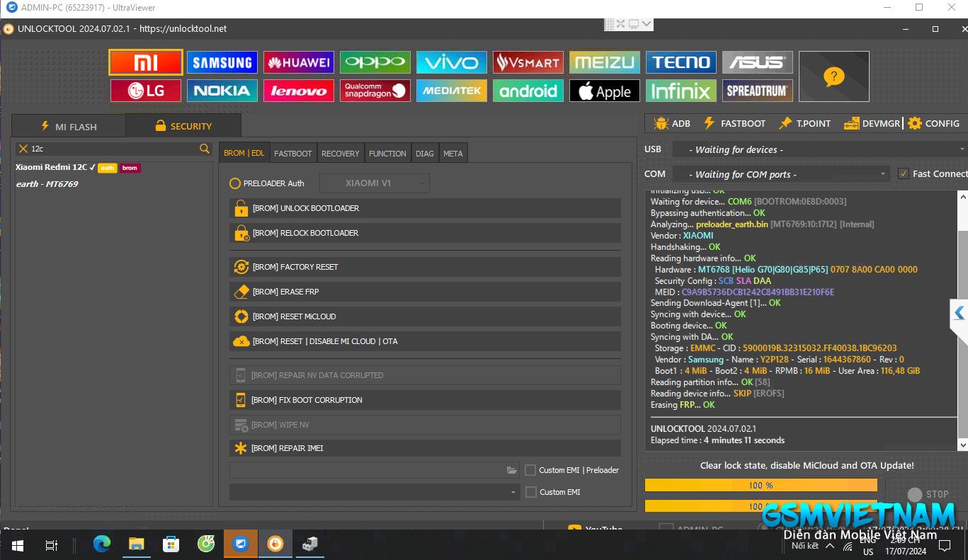Click [BROM] FACTORY RESET button
The width and height of the screenshot is (968, 560).
425,267
